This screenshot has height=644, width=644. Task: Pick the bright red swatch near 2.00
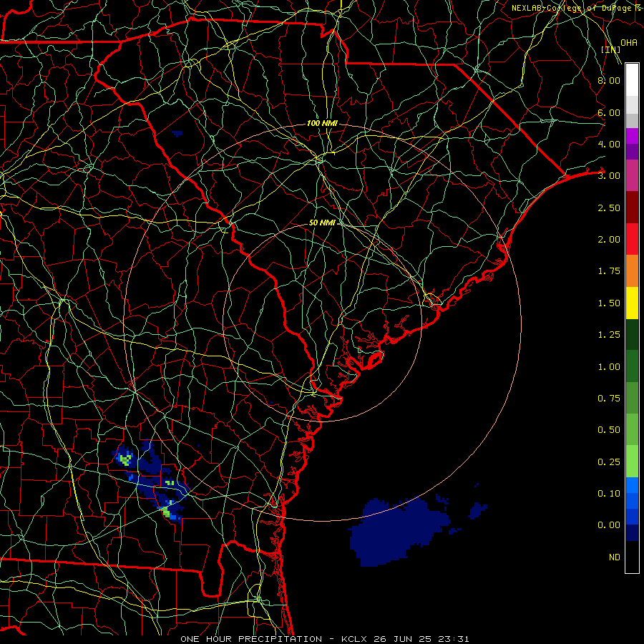[632, 239]
